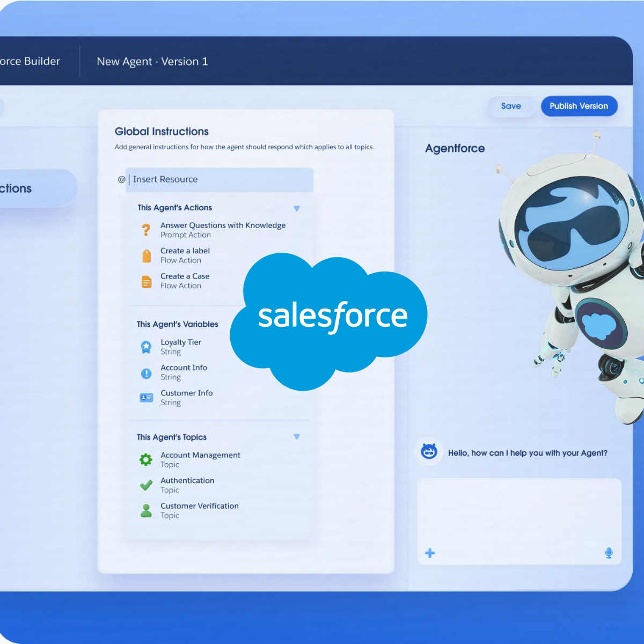Choose the Account Info variable
Screen dimensions: 644x644
pos(184,372)
